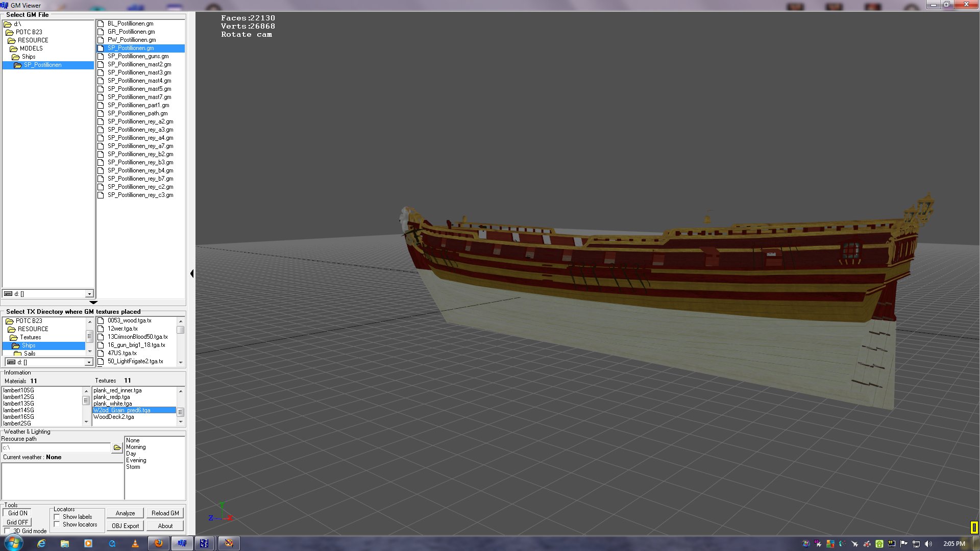
Task: Open Firefox from the taskbar
Action: pos(158,543)
